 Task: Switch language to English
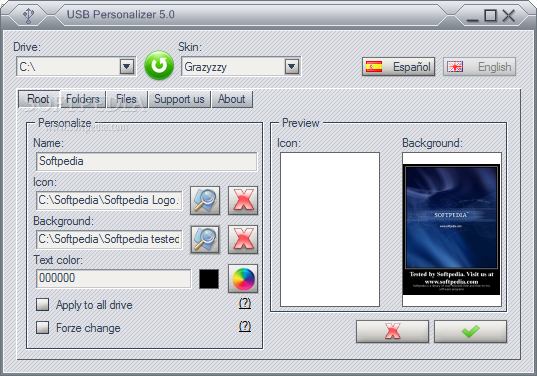coord(479,66)
